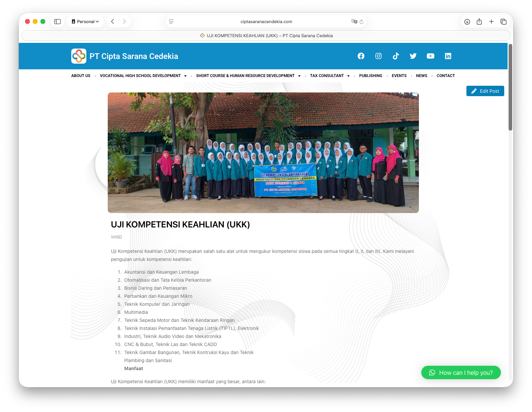Screen dimensions: 532x412
Task: Open the TikTok social icon
Action: (396, 56)
